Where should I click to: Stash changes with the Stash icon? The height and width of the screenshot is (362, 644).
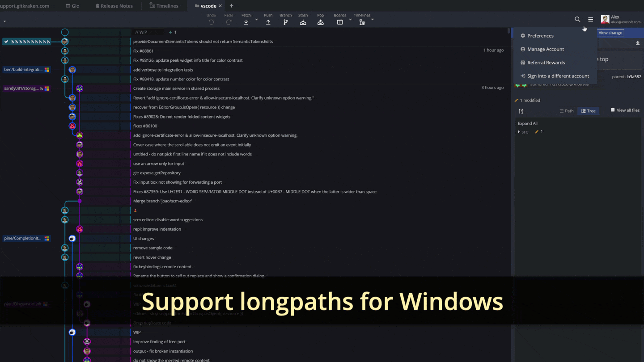click(x=303, y=22)
